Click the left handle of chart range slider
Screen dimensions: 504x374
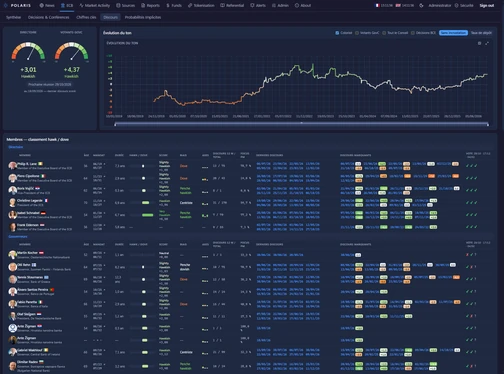(x=115, y=124)
